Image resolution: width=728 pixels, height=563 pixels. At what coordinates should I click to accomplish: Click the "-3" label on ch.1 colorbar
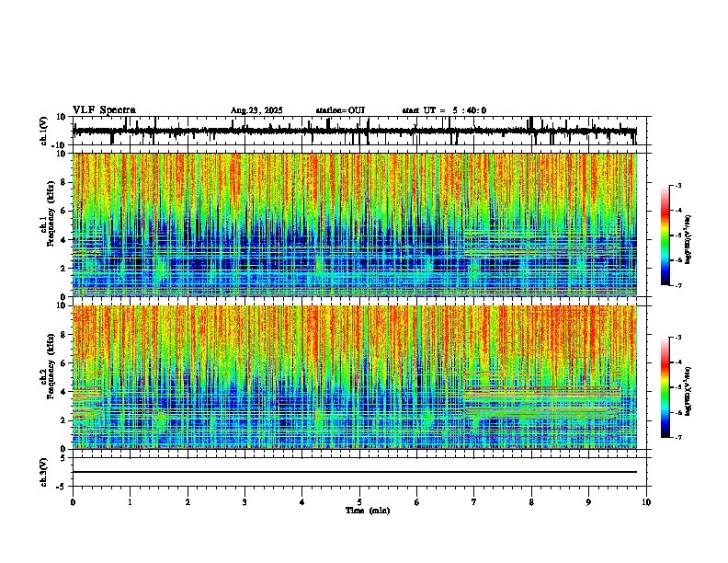point(678,185)
